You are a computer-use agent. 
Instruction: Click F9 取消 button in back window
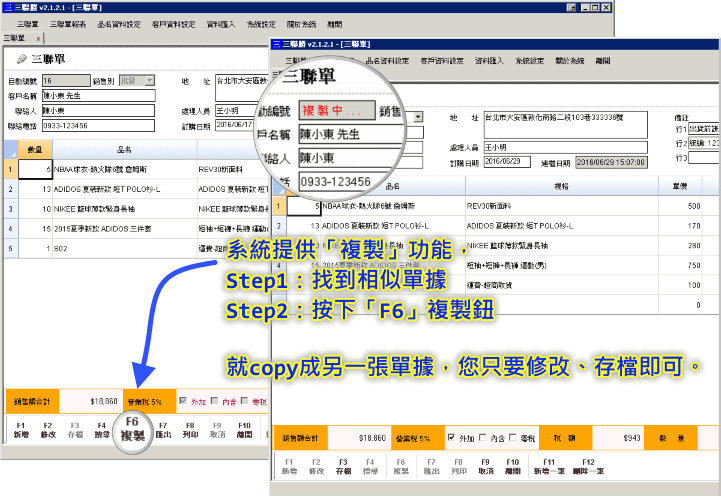pyautogui.click(x=217, y=430)
